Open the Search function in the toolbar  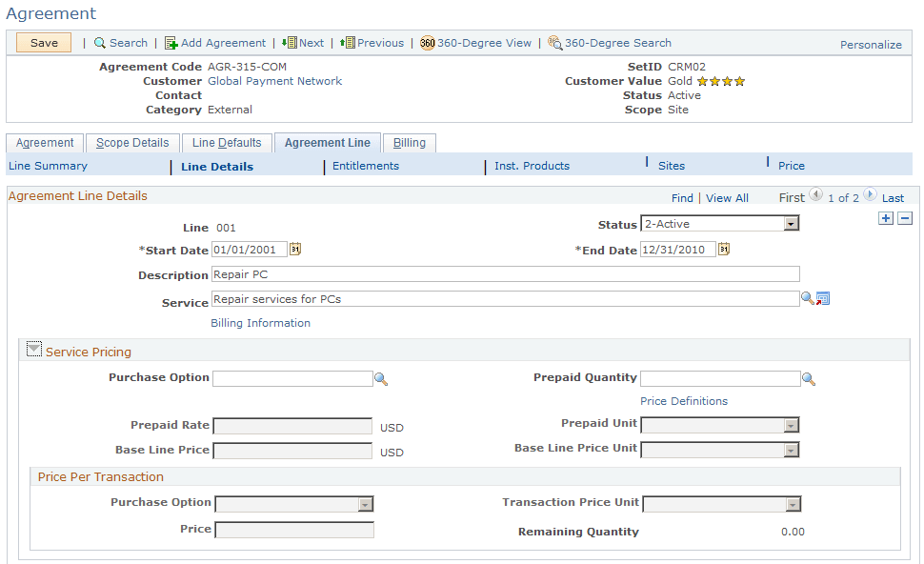click(x=120, y=43)
